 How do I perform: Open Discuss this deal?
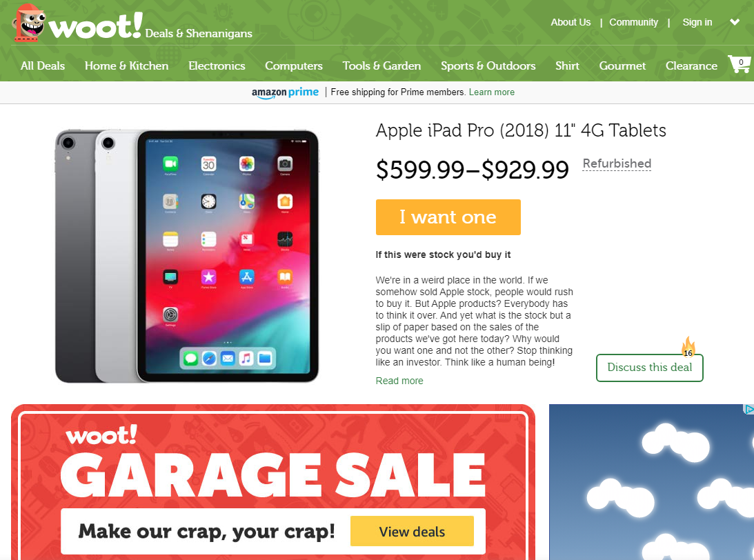tap(650, 368)
